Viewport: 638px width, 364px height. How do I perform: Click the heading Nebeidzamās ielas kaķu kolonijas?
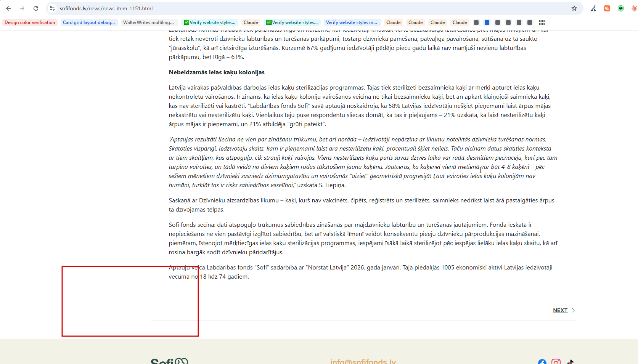pos(217,72)
